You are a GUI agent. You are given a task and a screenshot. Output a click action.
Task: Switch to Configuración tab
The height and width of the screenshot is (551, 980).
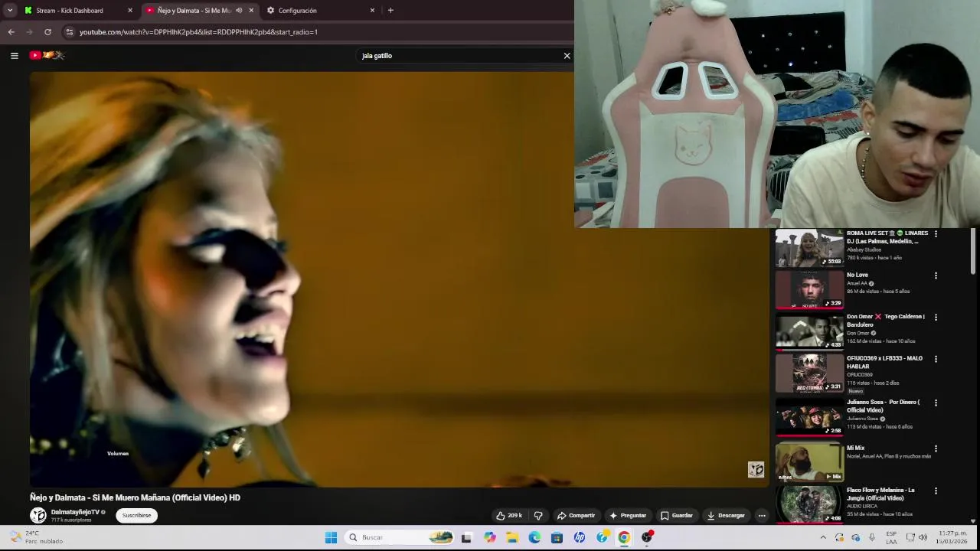(x=297, y=11)
